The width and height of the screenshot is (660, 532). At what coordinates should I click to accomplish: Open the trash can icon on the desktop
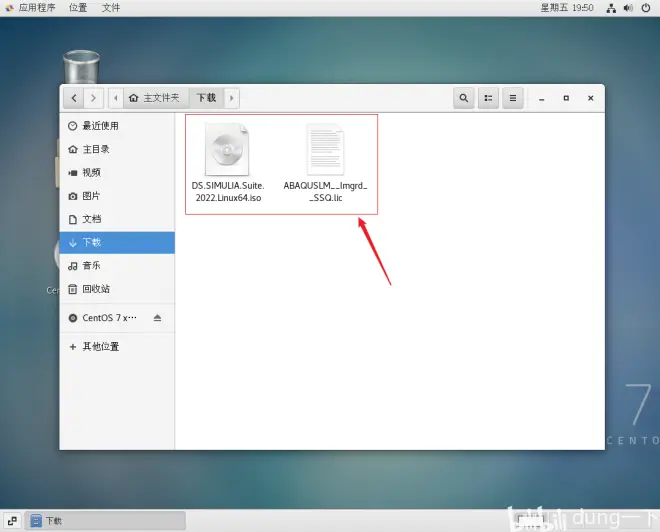81,67
